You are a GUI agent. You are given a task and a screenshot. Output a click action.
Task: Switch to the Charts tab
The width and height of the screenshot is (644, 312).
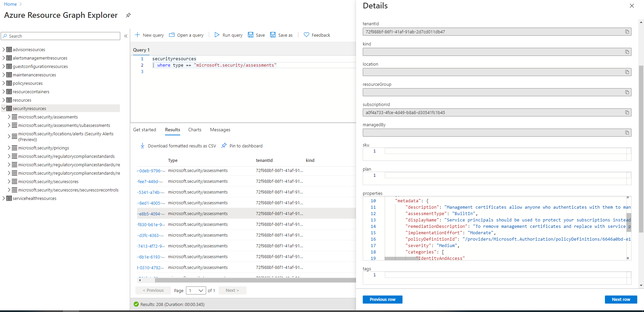tap(195, 130)
